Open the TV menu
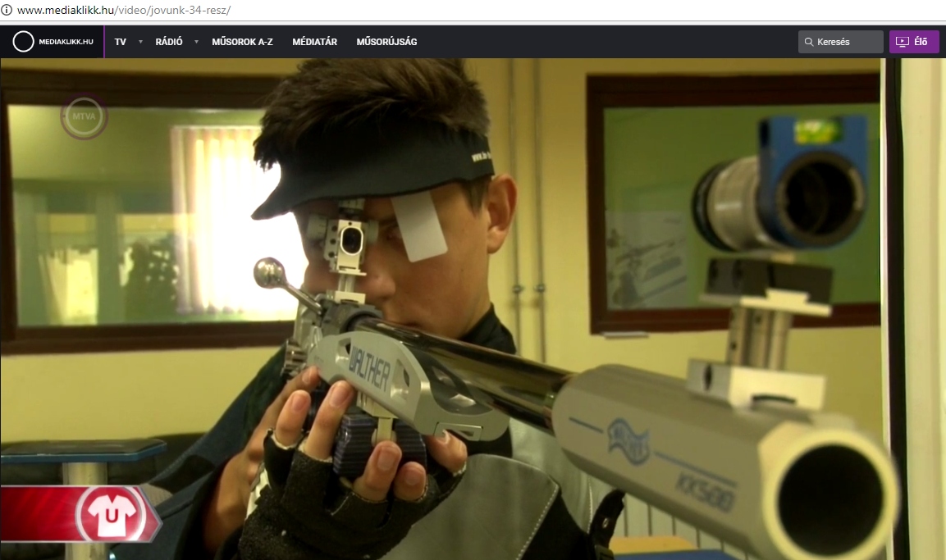Screen dimensions: 946x560 (121, 42)
